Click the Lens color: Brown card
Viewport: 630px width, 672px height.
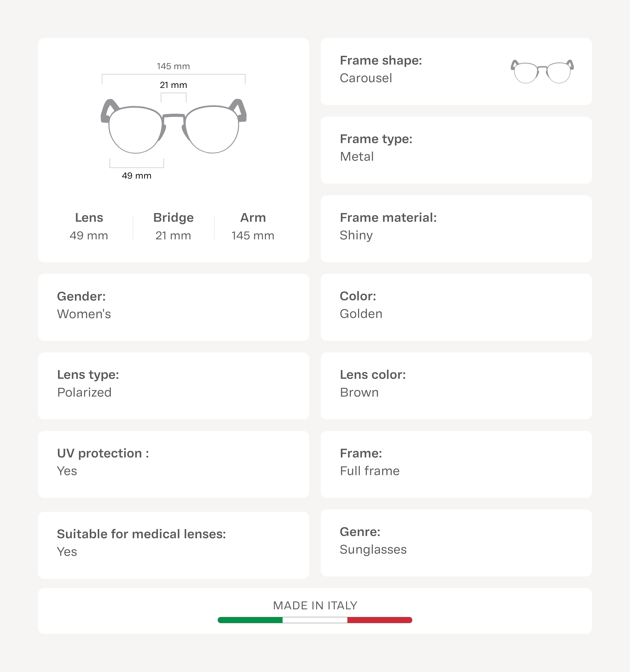pos(456,386)
